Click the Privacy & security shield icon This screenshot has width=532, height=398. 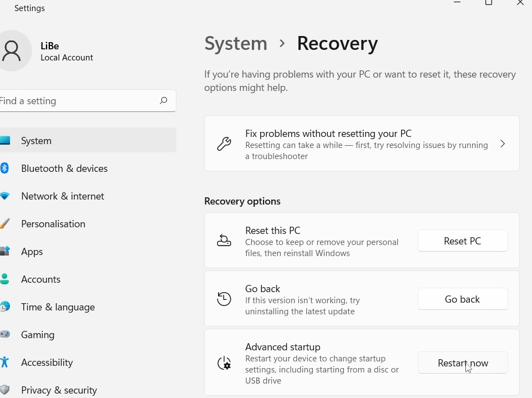(x=4, y=390)
